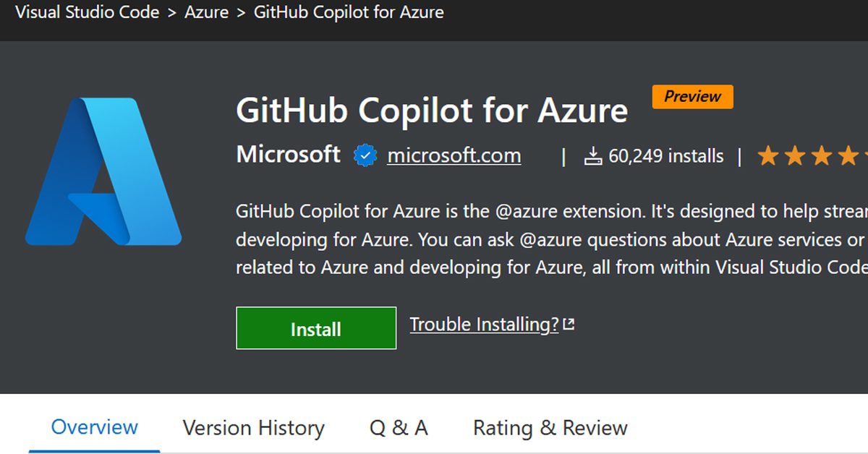Click the blue verified publisher checkmark badge

point(365,156)
